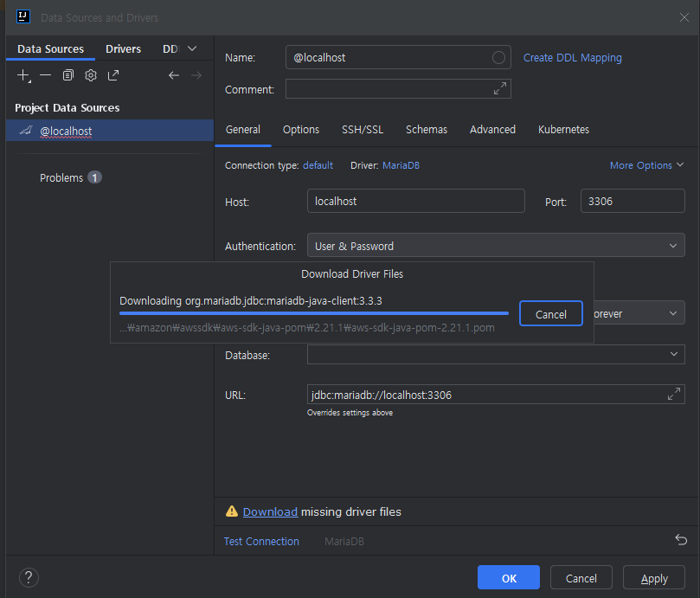Image resolution: width=700 pixels, height=598 pixels.
Task: Click Download missing driver files link
Action: click(270, 511)
